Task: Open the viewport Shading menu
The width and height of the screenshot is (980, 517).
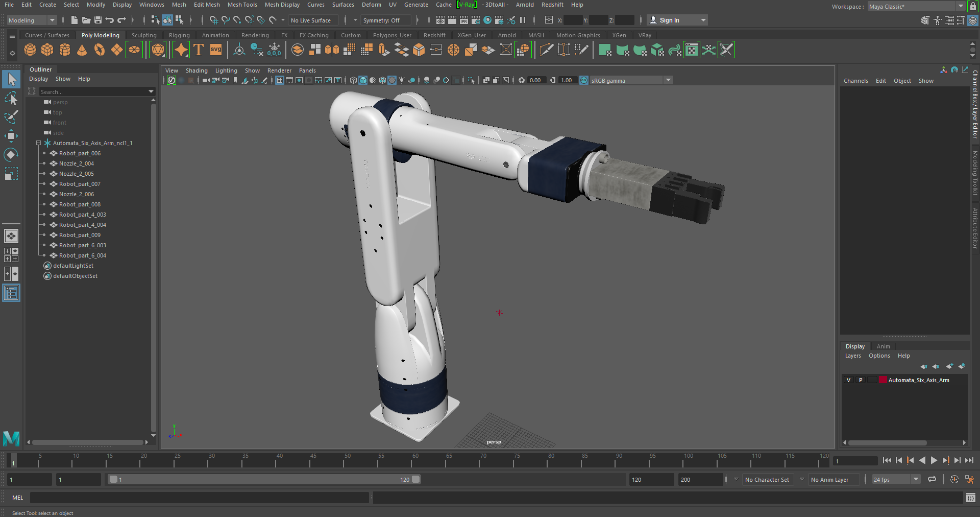Action: pyautogui.click(x=197, y=70)
